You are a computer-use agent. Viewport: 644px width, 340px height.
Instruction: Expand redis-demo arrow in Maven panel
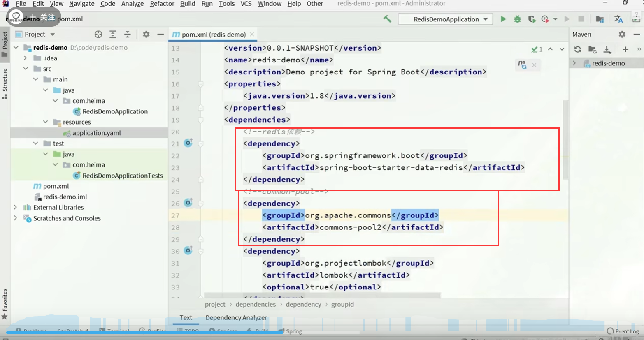tap(574, 63)
